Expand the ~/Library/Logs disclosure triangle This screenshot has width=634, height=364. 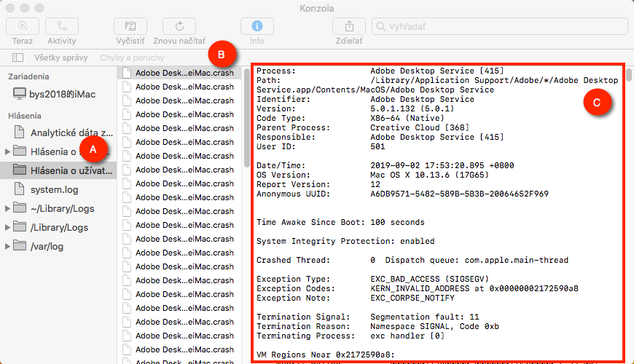7,208
